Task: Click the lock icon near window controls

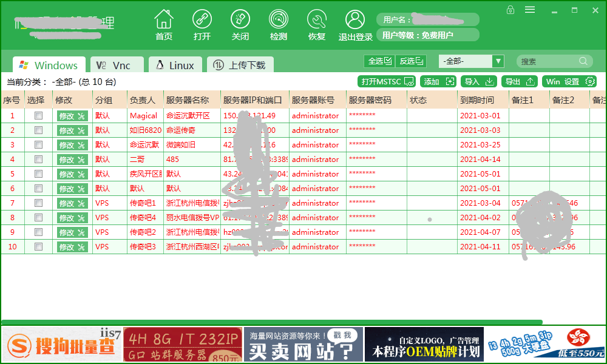Action: coord(511,10)
